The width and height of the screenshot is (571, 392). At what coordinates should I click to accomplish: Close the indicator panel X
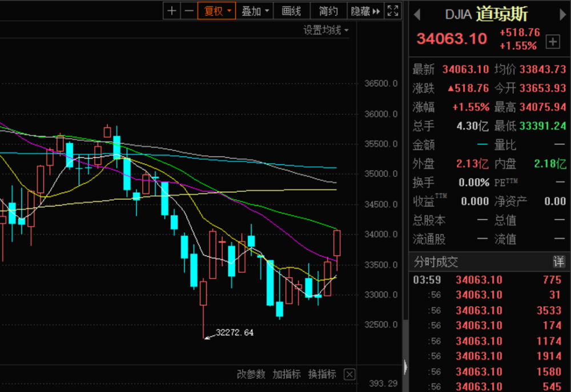[x=349, y=374]
